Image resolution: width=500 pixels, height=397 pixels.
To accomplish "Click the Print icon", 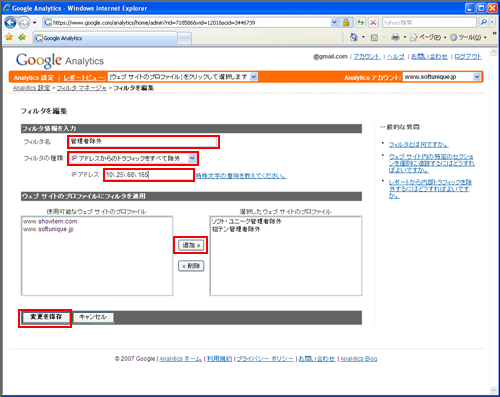I will pyautogui.click(x=395, y=37).
